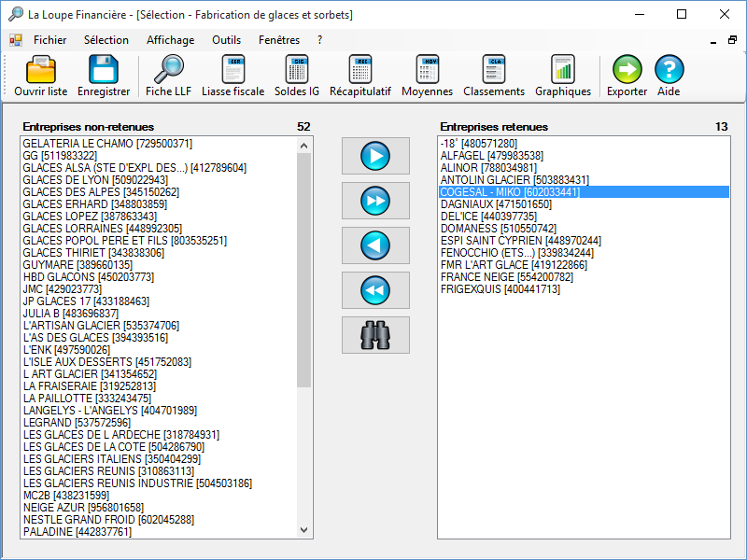Show the Graphiques charts
Screen dimensions: 747x560
point(563,77)
